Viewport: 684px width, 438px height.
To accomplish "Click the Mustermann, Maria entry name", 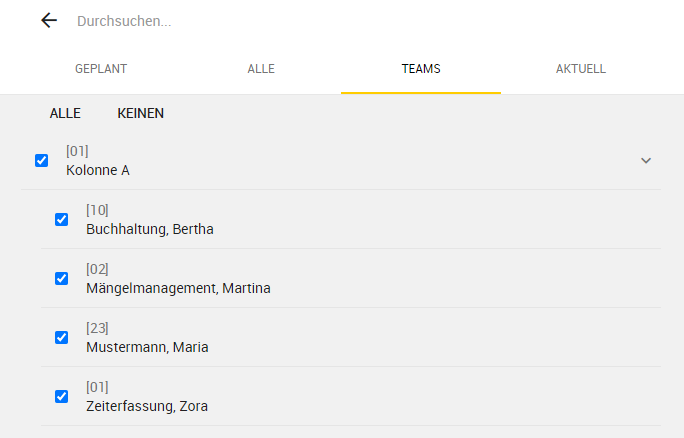I will coord(147,347).
